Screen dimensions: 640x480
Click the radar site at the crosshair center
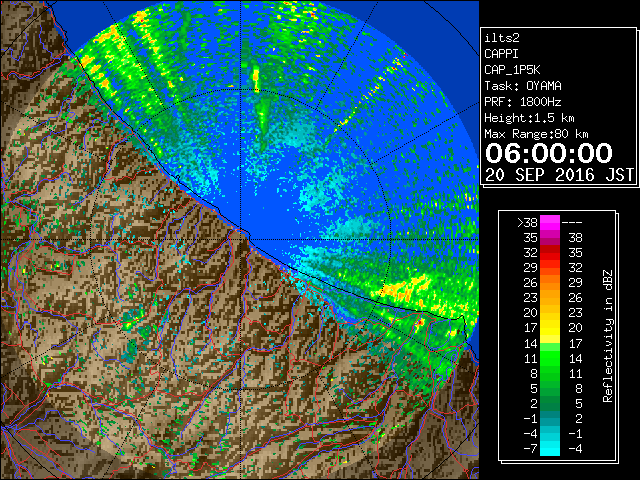[241, 240]
